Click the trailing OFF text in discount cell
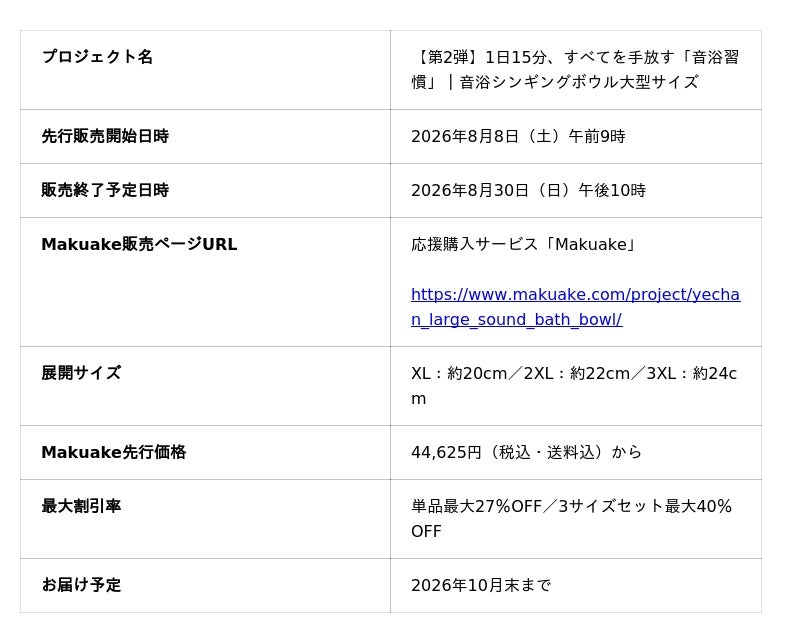The height and width of the screenshot is (643, 800). [x=426, y=531]
